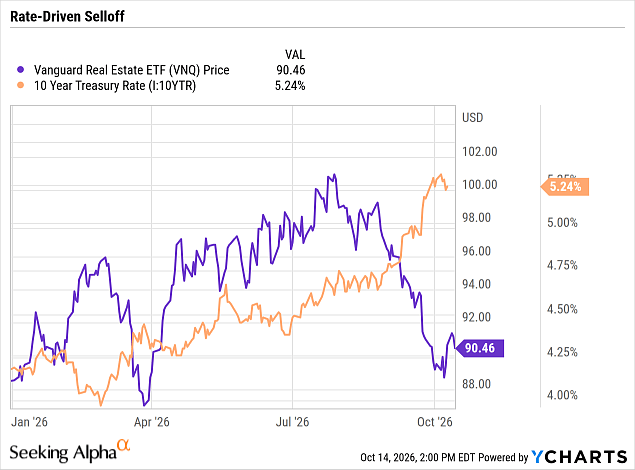Select the Vanguard Real Estate ETF legend label

[x=132, y=70]
